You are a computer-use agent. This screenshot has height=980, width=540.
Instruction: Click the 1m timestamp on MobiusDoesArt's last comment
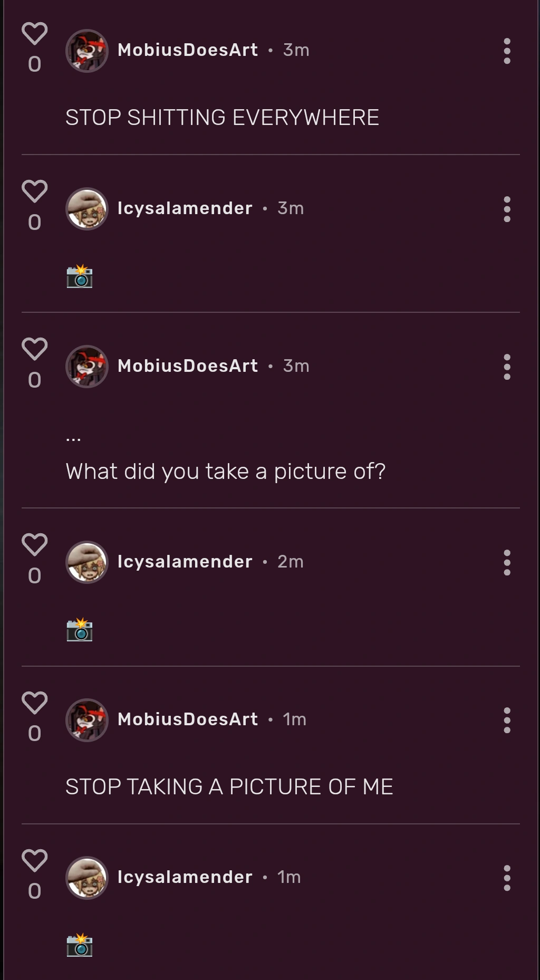(294, 719)
